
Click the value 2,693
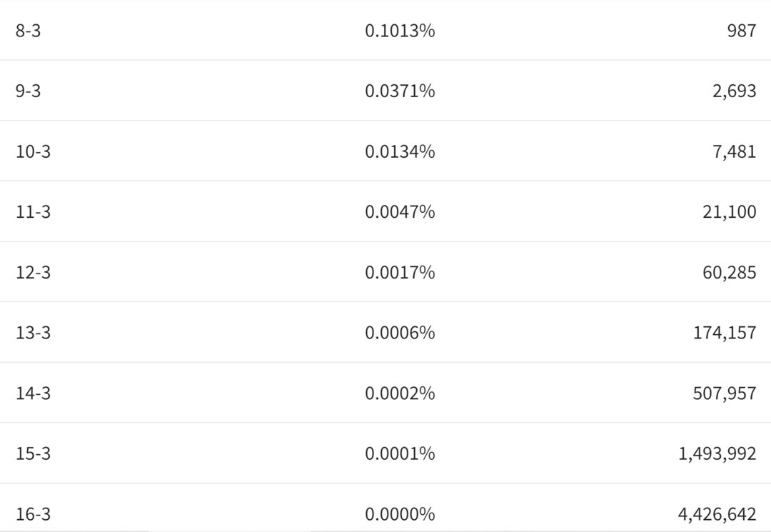tap(734, 91)
